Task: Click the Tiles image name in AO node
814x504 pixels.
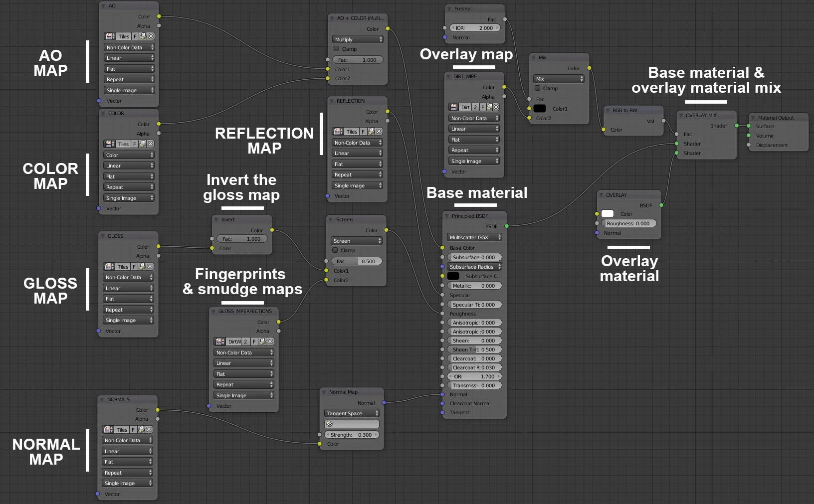Action: [124, 36]
